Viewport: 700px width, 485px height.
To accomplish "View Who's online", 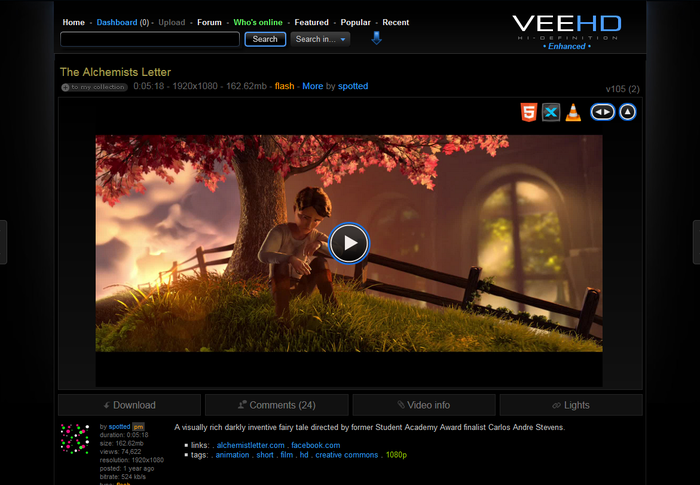I will [x=258, y=22].
